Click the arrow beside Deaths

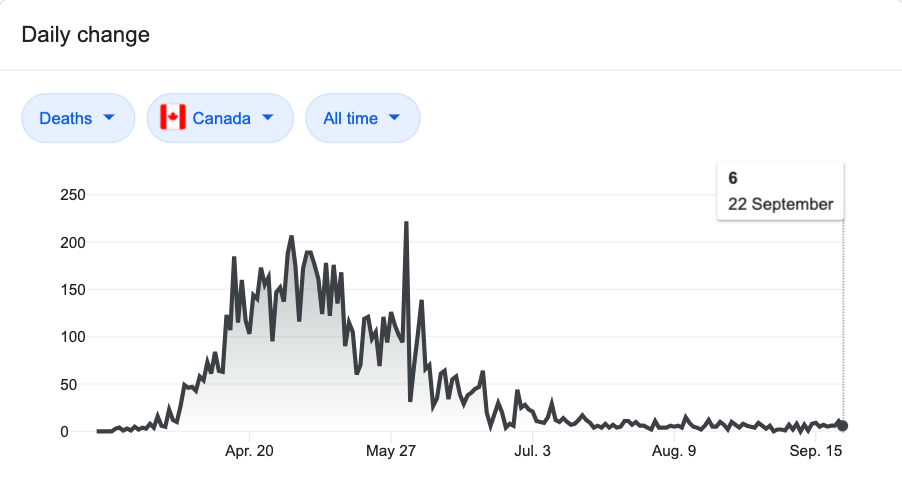pyautogui.click(x=109, y=117)
